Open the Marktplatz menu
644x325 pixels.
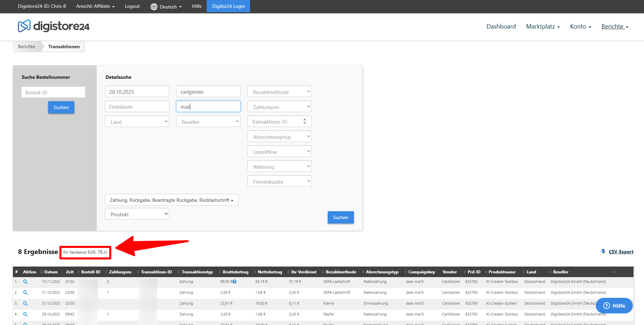(543, 26)
